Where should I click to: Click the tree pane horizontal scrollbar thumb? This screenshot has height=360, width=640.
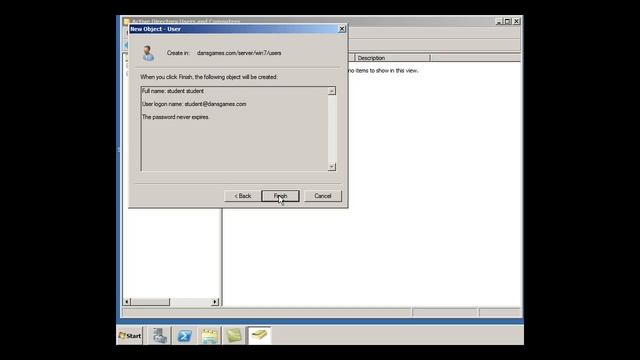point(150,302)
